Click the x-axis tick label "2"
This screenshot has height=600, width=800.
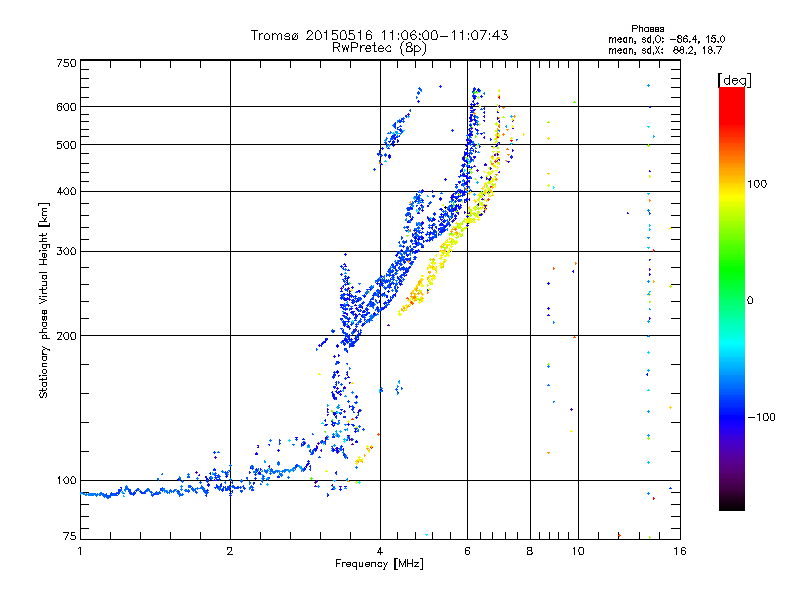pyautogui.click(x=230, y=551)
